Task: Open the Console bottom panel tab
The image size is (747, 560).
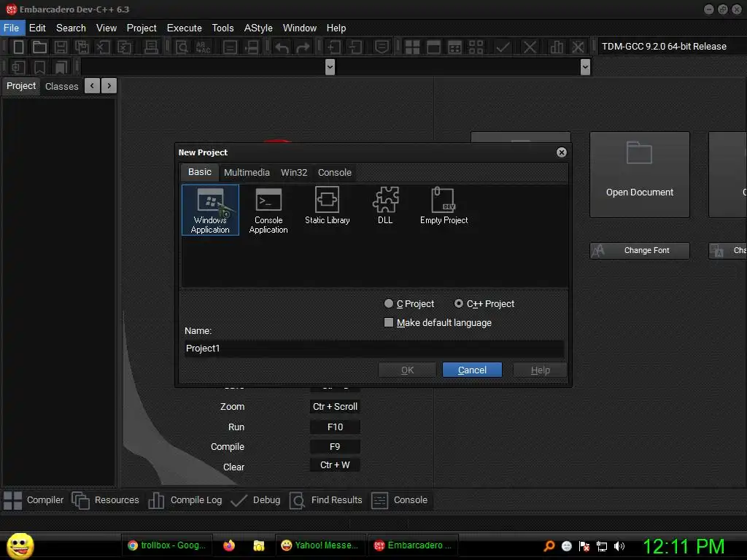Action: pyautogui.click(x=400, y=500)
